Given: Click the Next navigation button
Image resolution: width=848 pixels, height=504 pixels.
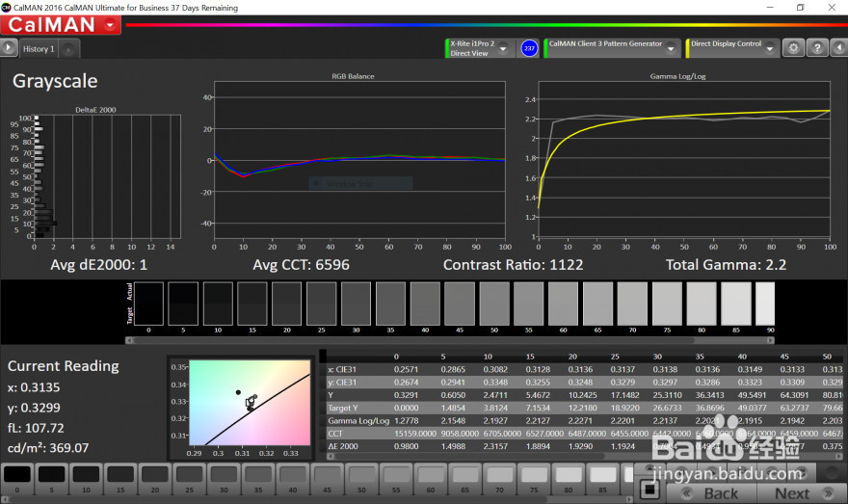Looking at the screenshot, I should tap(802, 493).
